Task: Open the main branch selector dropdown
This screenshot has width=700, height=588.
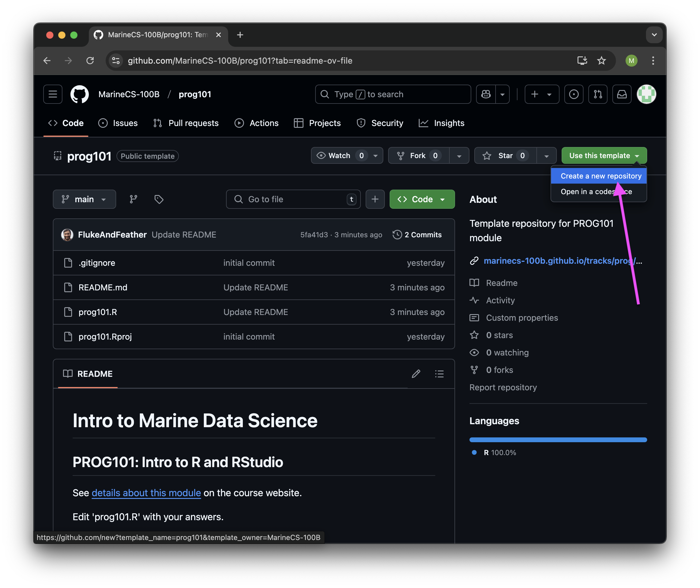Action: 84,199
